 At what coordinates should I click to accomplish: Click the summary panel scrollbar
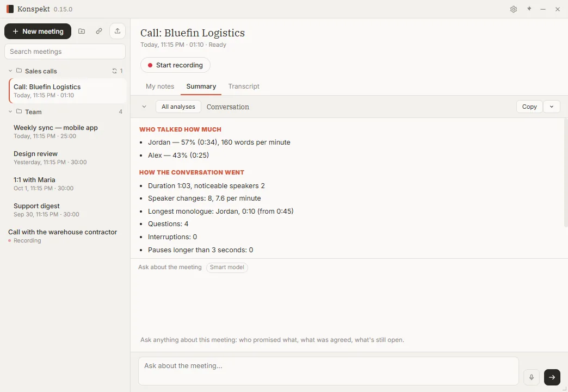[x=565, y=173]
